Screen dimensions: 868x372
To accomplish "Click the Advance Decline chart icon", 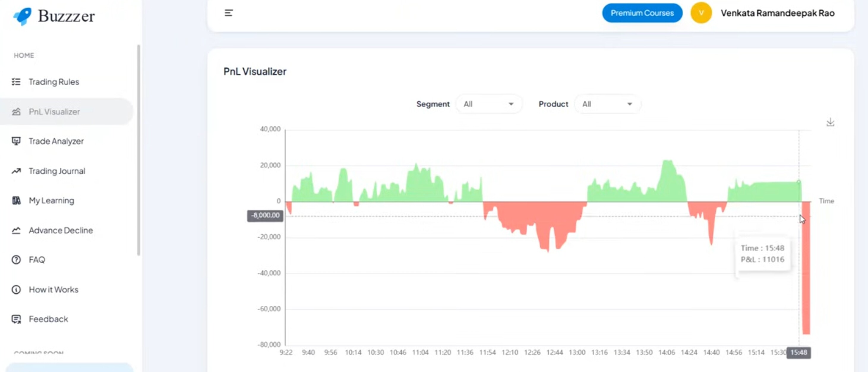I will click(x=16, y=231).
